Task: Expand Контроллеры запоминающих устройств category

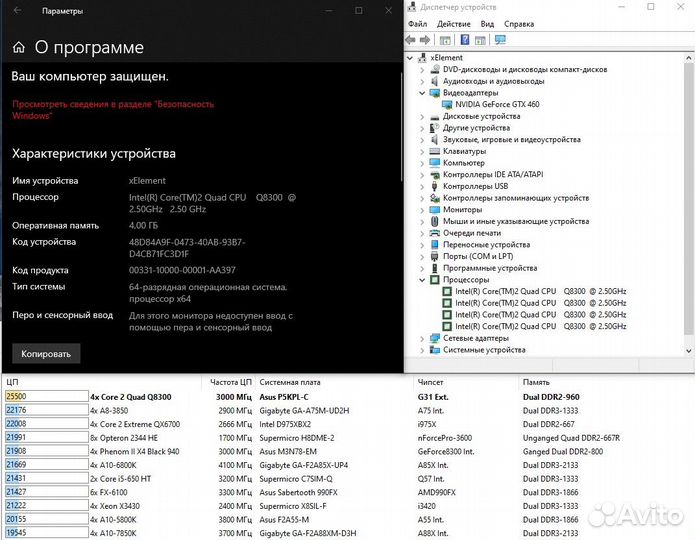Action: (422, 198)
